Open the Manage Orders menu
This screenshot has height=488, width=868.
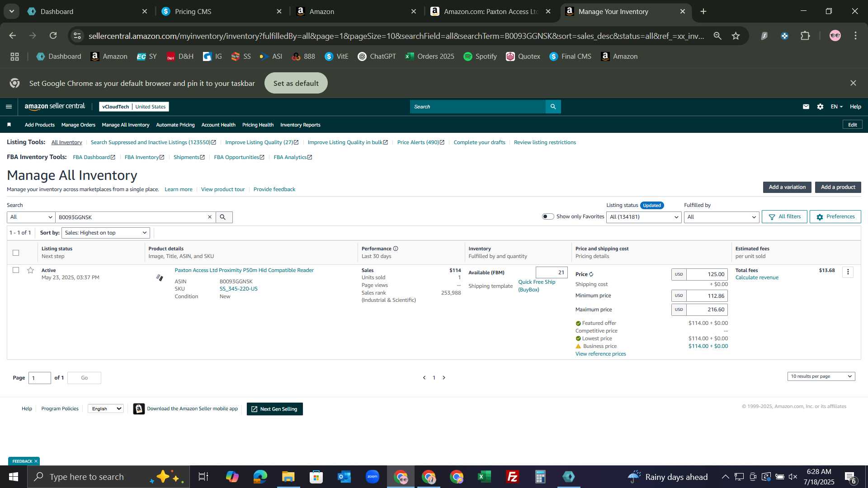click(78, 125)
